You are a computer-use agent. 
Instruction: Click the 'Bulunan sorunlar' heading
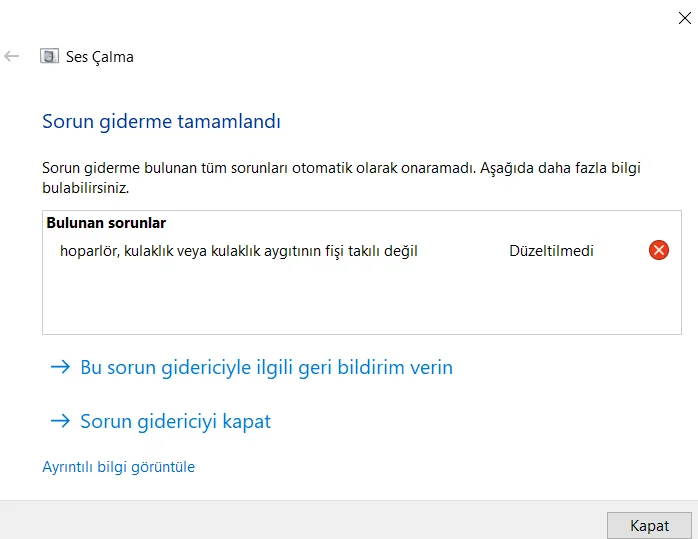(106, 223)
